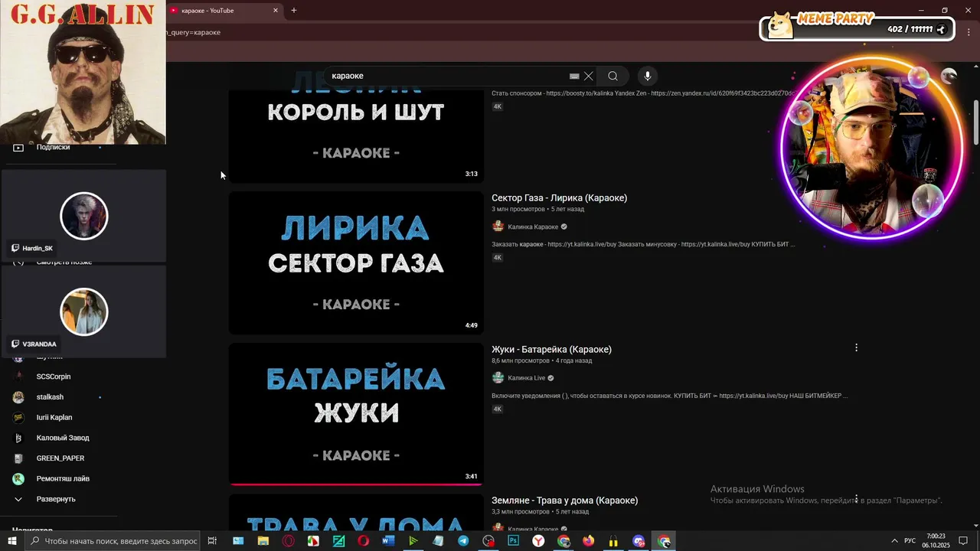The width and height of the screenshot is (980, 551).
Task: Clear the search query with the X icon
Action: tap(589, 76)
